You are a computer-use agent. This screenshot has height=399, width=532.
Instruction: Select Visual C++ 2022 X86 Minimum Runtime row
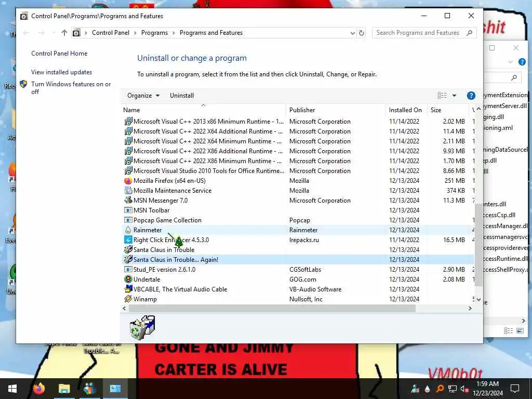click(x=298, y=161)
